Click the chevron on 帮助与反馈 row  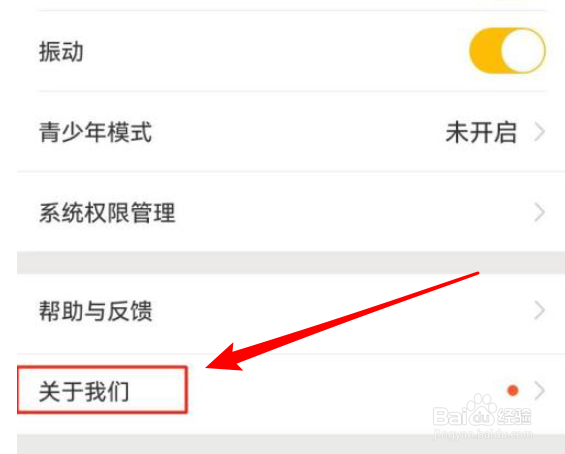click(539, 310)
